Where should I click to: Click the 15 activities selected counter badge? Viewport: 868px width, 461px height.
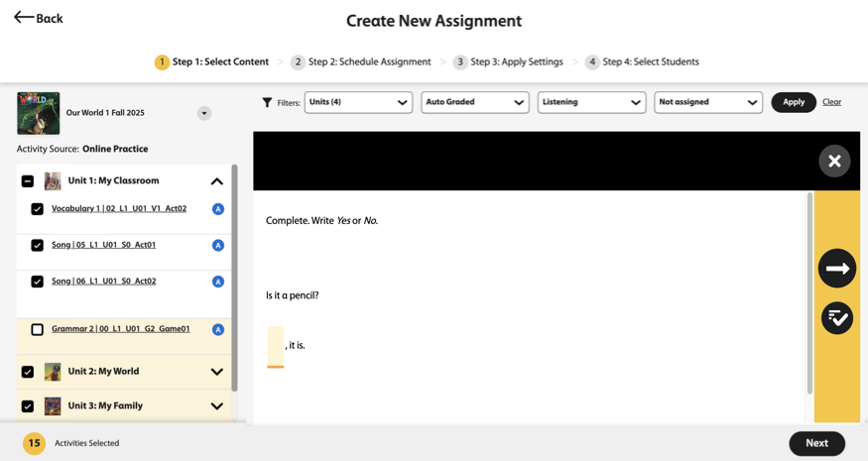[35, 443]
